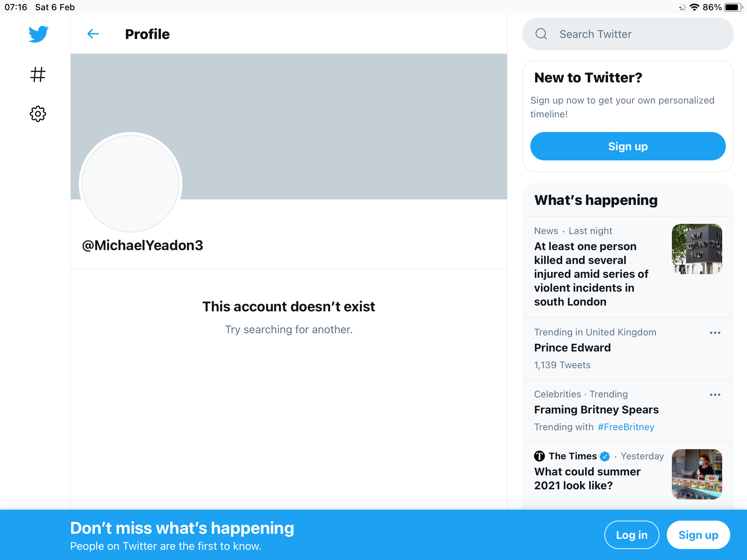Open New Scotland Yard news thumbnail
This screenshot has height=560, width=747.
point(697,249)
